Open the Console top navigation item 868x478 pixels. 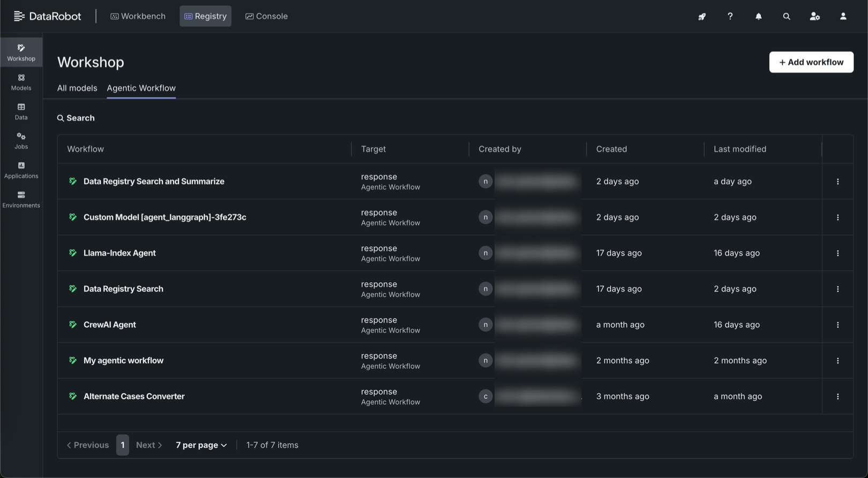(266, 16)
